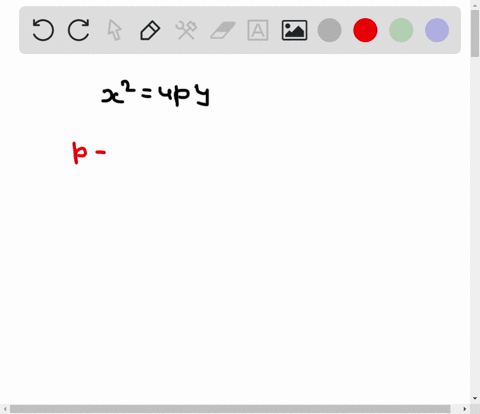Image resolution: width=480 pixels, height=414 pixels.
Task: Click the horizontal scrollbar right arrow
Action: pyautogui.click(x=465, y=409)
